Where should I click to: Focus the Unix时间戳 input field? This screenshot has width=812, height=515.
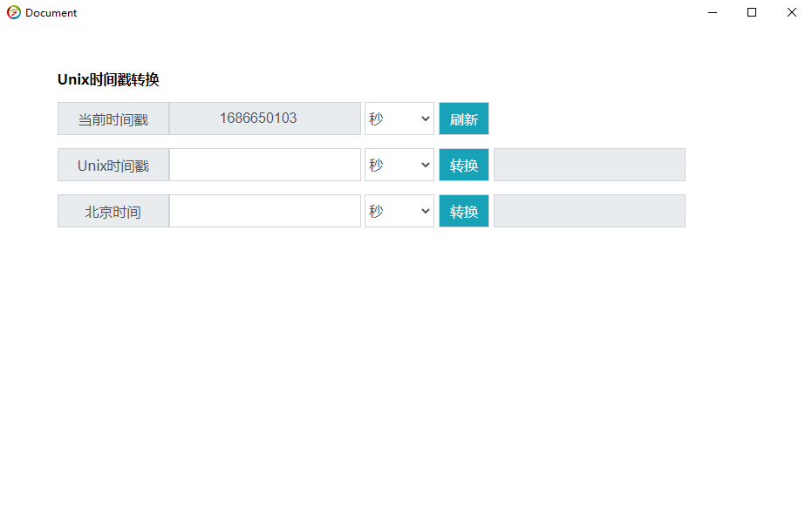coord(265,165)
